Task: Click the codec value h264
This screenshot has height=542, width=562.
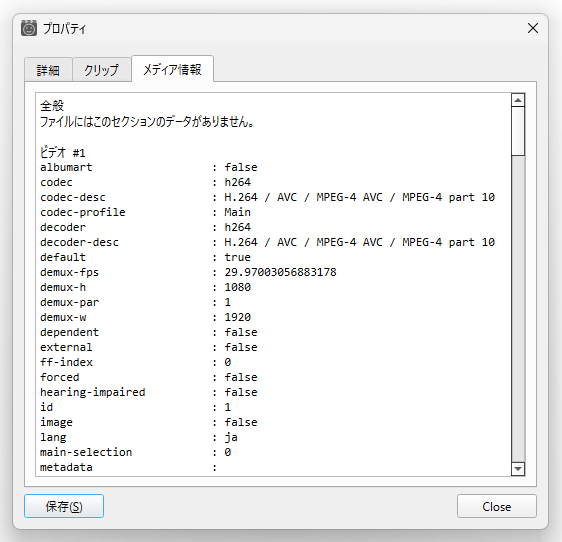Action: pyautogui.click(x=237, y=182)
